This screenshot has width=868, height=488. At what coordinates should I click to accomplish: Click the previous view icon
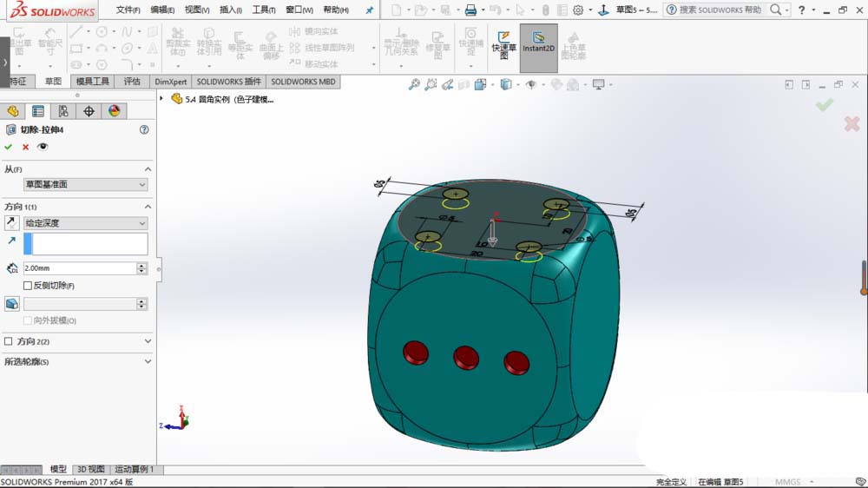pos(447,85)
